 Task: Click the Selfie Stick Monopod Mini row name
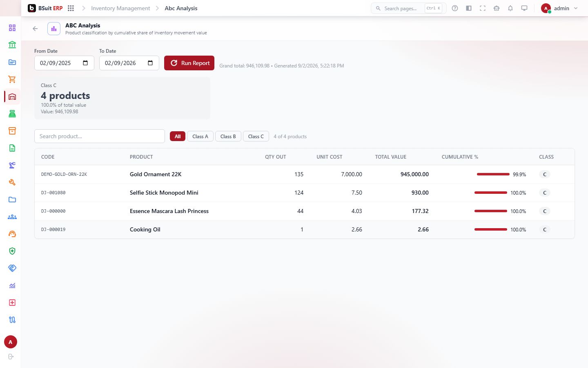164,193
